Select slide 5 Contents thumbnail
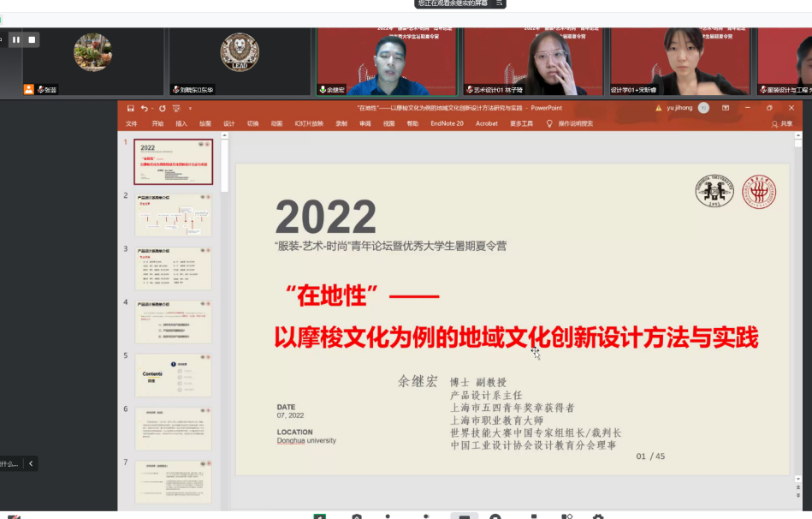 click(173, 375)
